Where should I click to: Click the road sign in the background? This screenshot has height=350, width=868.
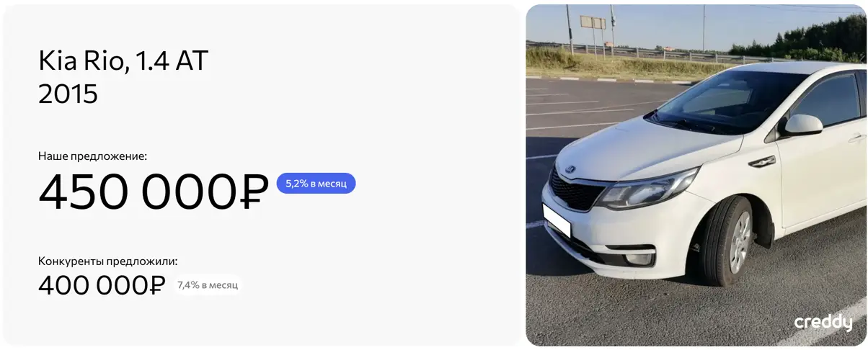pos(593,22)
